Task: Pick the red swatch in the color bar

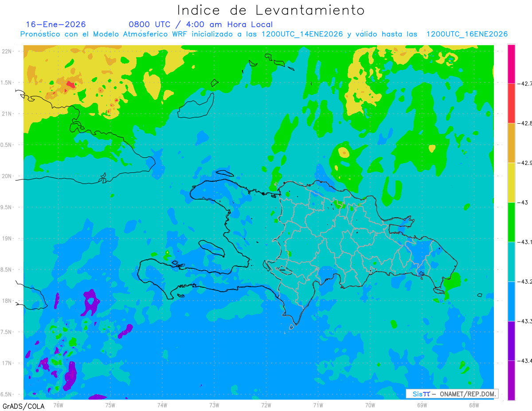Action: pyautogui.click(x=511, y=103)
